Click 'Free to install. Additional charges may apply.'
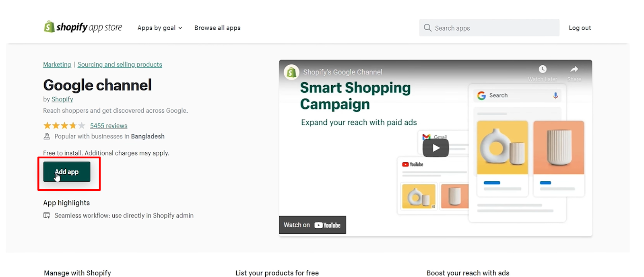The image size is (644, 277). point(106,153)
